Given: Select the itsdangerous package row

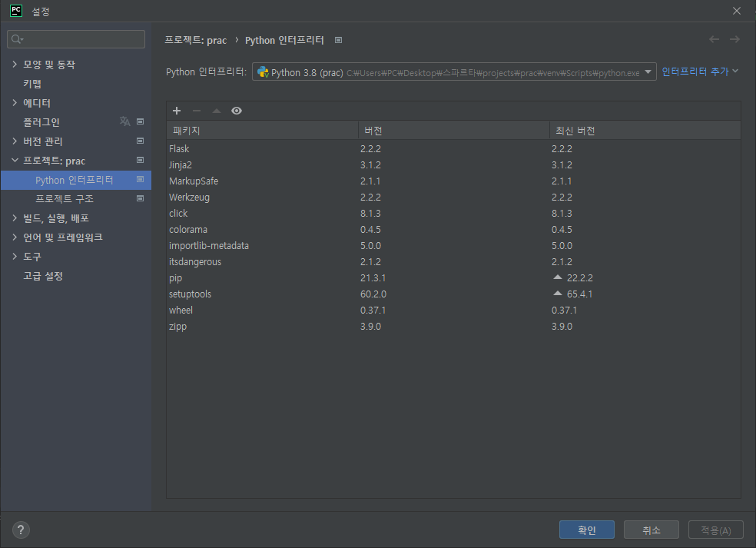Looking at the screenshot, I should click(454, 262).
